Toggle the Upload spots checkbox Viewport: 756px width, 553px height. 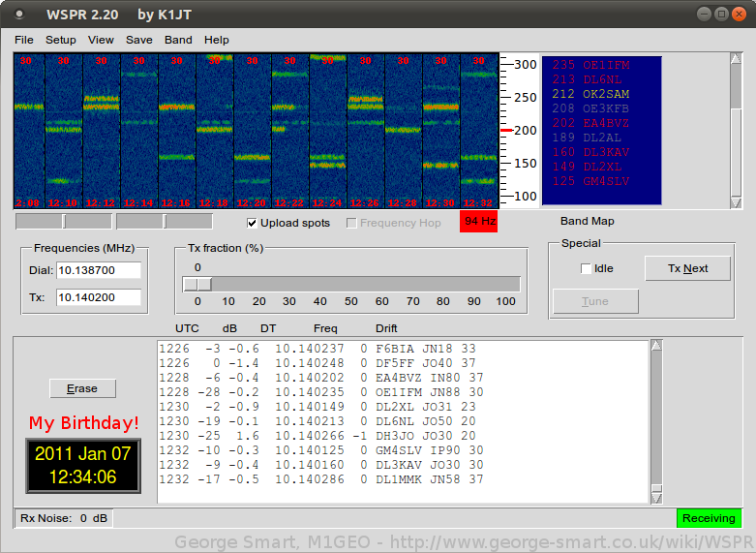point(252,223)
